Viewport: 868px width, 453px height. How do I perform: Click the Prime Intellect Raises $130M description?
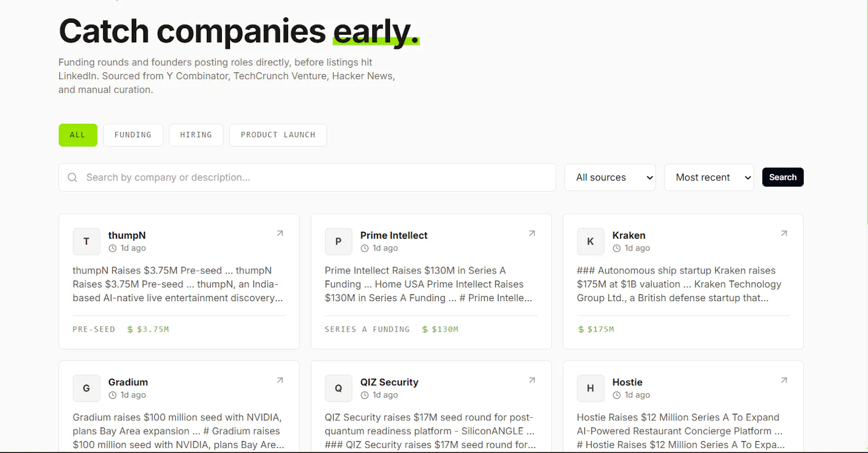pos(429,284)
